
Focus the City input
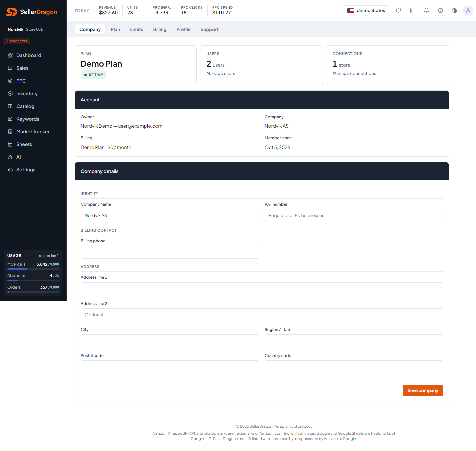point(170,341)
